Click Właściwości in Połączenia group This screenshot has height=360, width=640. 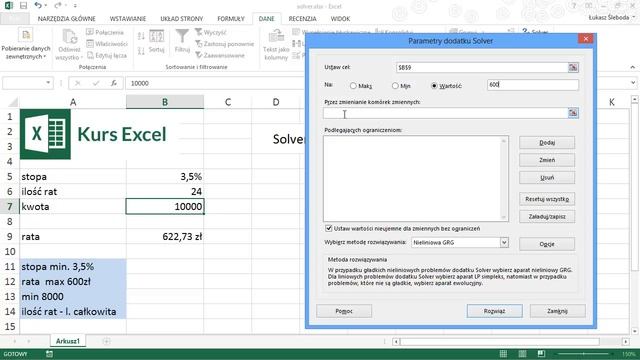click(x=107, y=44)
